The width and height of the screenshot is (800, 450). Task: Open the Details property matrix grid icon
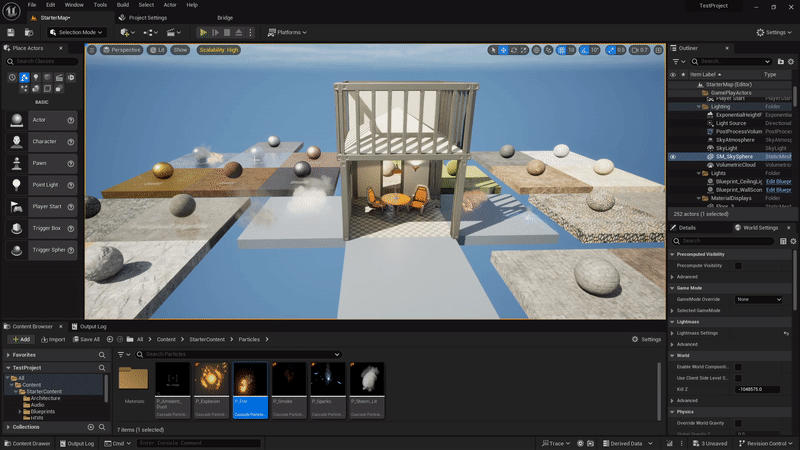pyautogui.click(x=783, y=241)
